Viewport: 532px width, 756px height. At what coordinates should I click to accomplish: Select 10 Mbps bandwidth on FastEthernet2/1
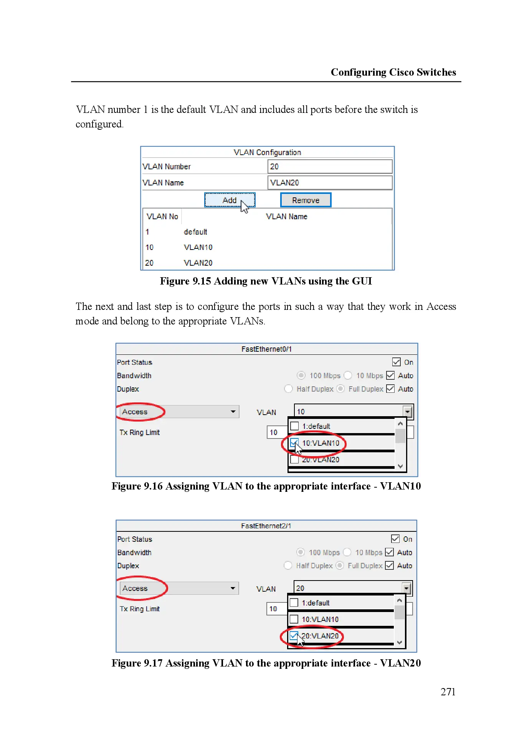[x=347, y=552]
